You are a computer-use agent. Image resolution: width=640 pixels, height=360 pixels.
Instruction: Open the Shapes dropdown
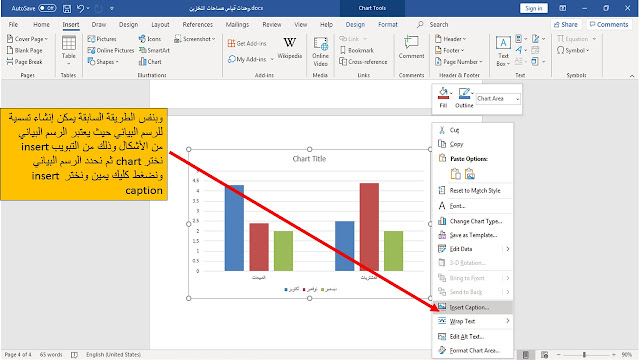tap(102, 62)
